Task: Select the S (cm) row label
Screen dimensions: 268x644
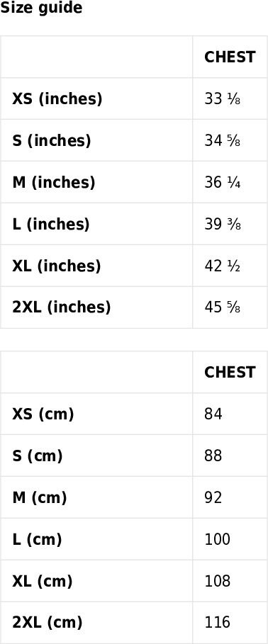Action: click(38, 456)
